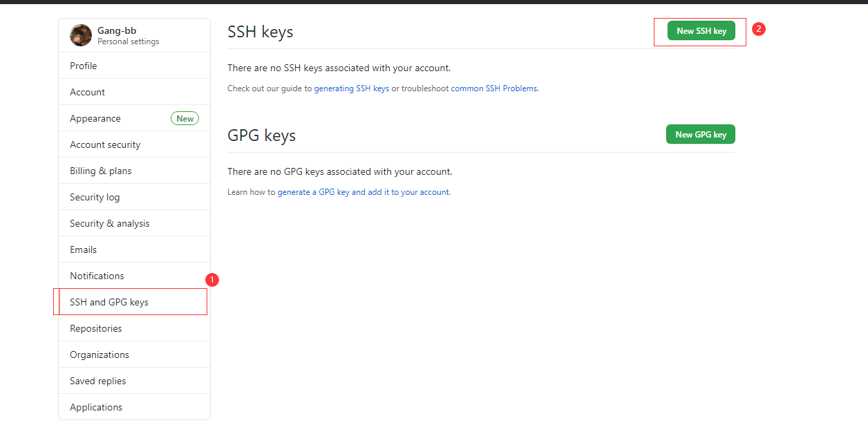The image size is (868, 425).
Task: Click the New badge beside Appearance
Action: pos(185,118)
